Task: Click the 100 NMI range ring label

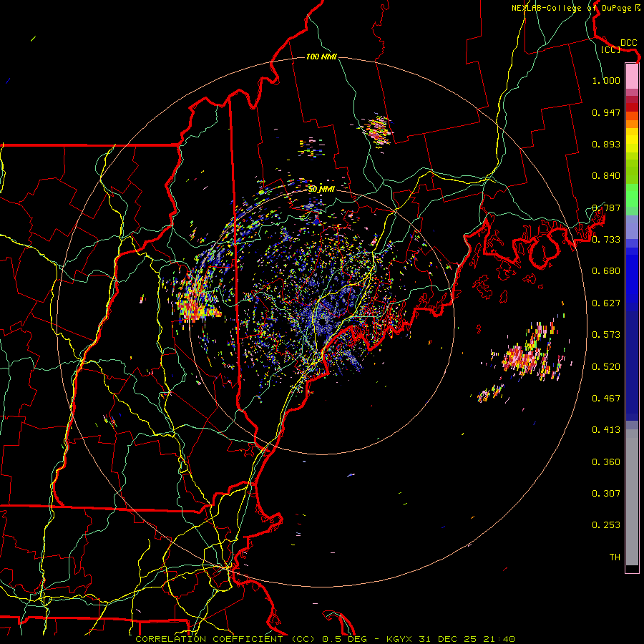Action: point(321,57)
